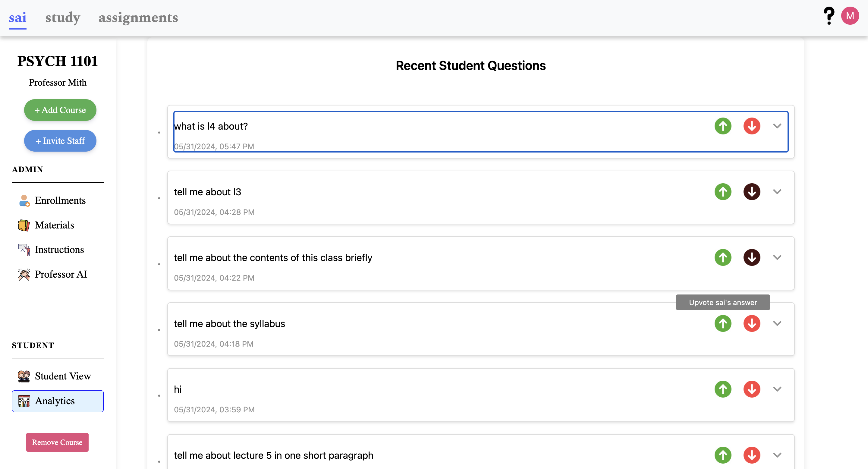Upvote answer for 'hi' question
This screenshot has width=868, height=469.
click(723, 389)
